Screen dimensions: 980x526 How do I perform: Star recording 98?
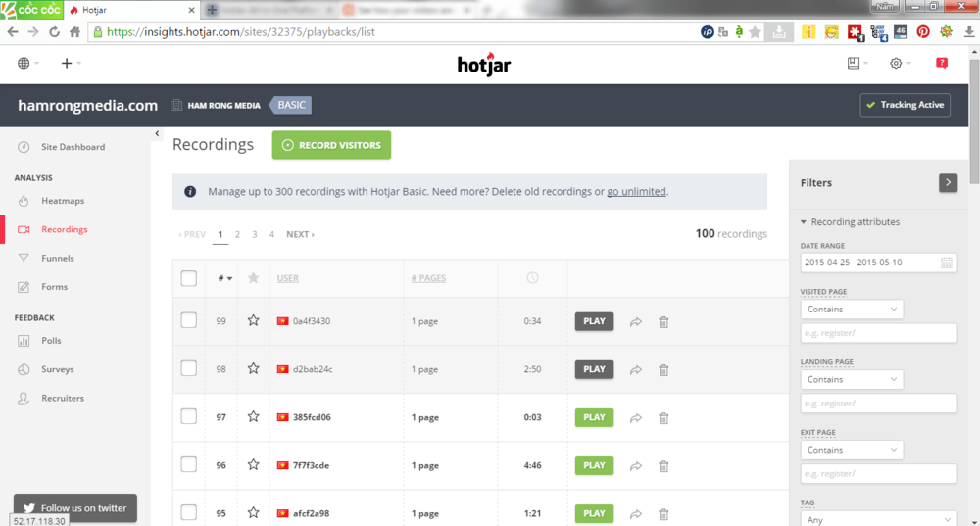[253, 368]
